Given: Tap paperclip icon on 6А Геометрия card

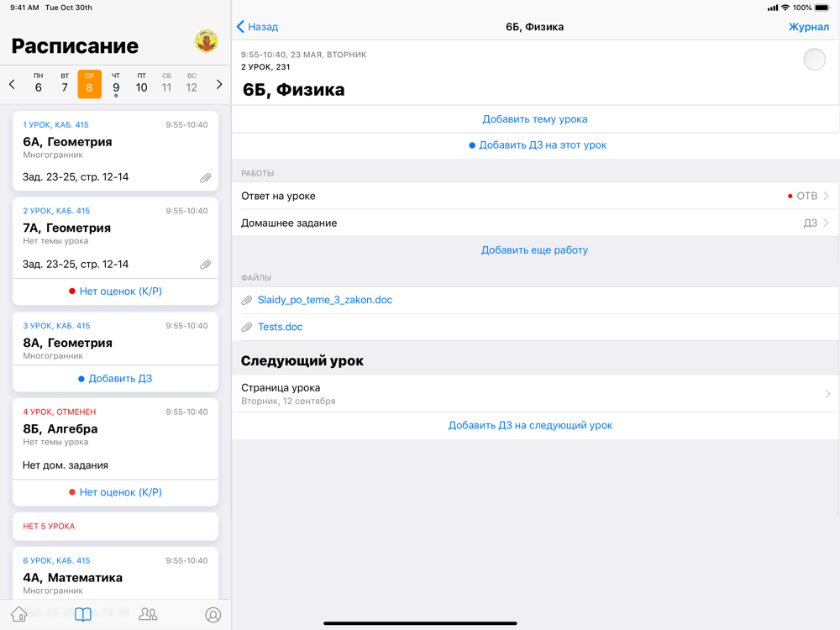Looking at the screenshot, I should [x=205, y=178].
